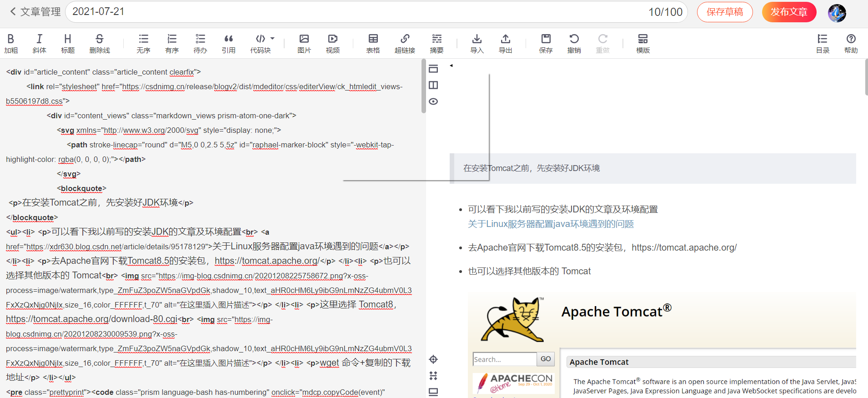Go back to article management (文章管理)
The image size is (868, 398).
[x=35, y=12]
